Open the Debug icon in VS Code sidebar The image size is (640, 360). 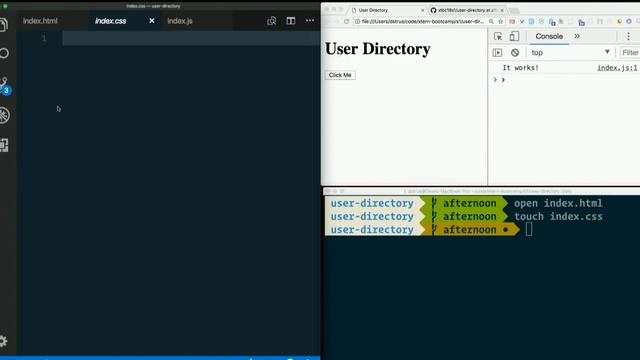coord(4,115)
